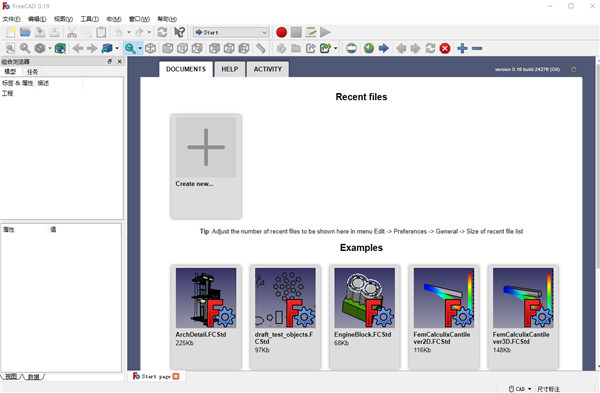Select the 数据 tab below the property panel
Image resolution: width=600 pixels, height=393 pixels.
click(34, 377)
